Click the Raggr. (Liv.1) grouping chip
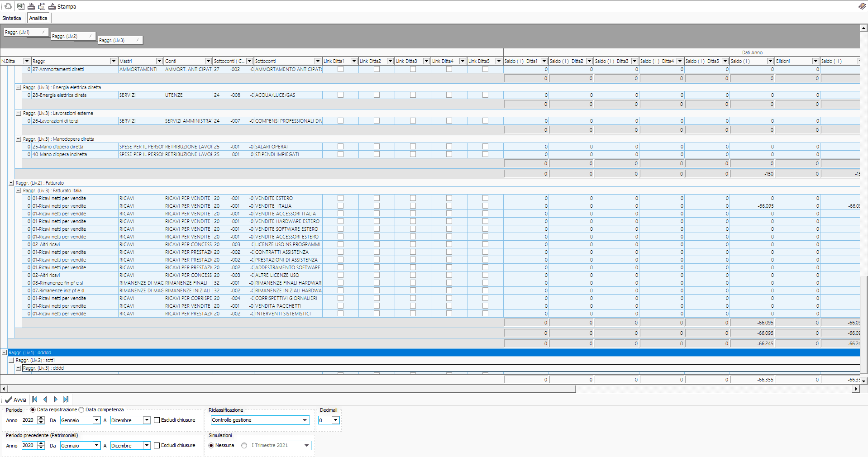Viewport: 868px width, 457px height. point(26,32)
